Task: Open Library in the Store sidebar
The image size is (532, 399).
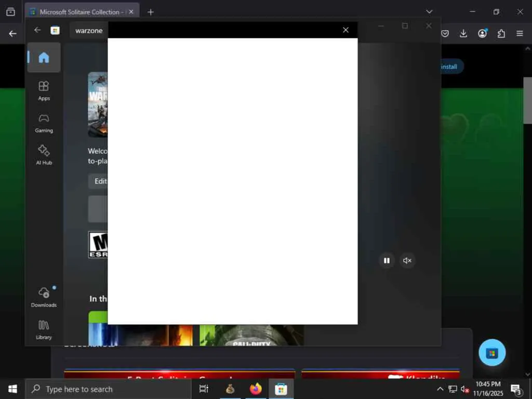Action: (x=44, y=330)
